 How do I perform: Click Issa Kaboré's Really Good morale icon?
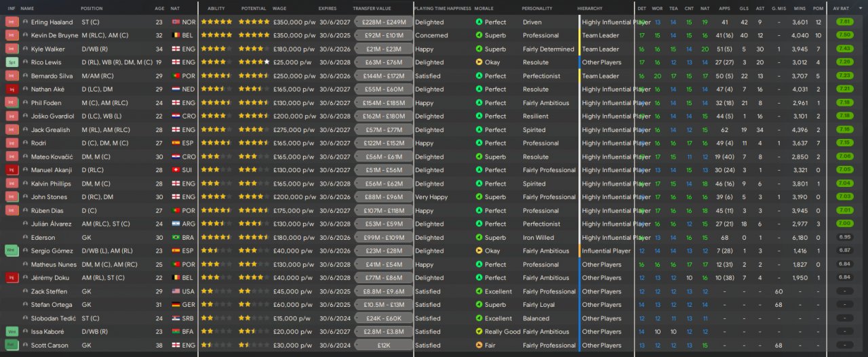[479, 332]
